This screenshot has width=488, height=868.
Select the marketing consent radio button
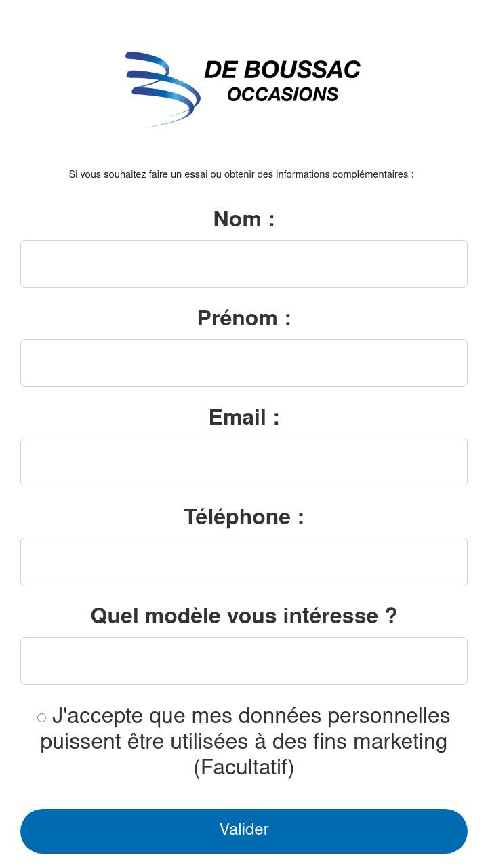pos(41,717)
